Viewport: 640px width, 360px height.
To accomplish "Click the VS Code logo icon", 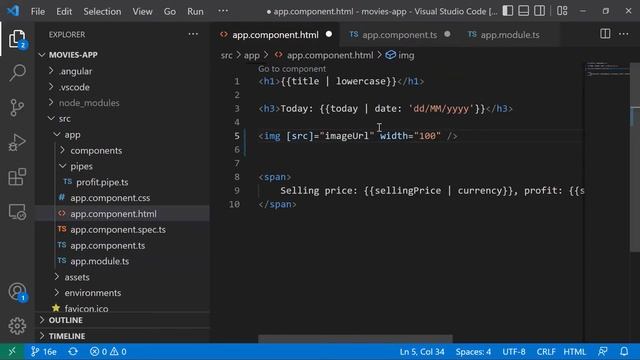I will pyautogui.click(x=13, y=11).
